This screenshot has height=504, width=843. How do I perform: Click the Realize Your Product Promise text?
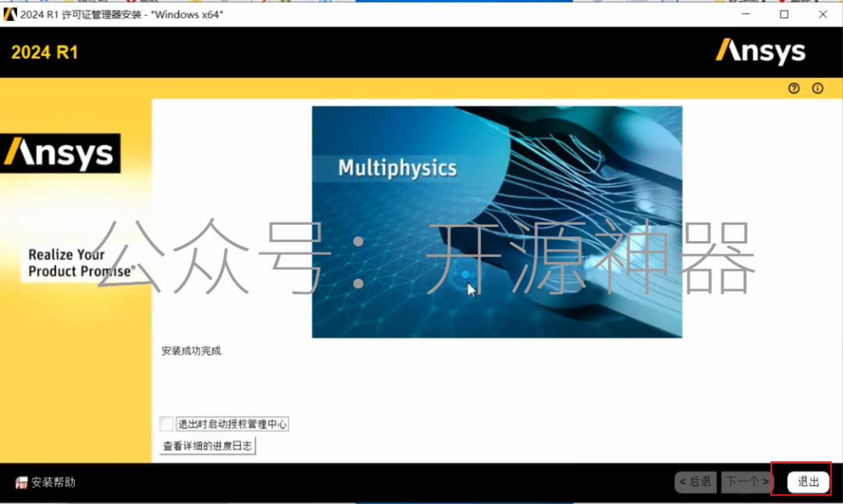point(80,263)
